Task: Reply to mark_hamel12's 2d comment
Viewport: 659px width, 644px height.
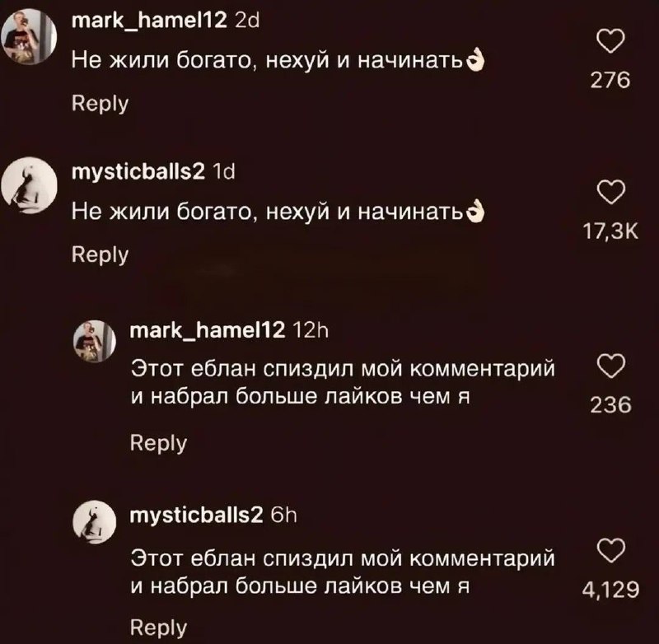Action: tap(100, 103)
